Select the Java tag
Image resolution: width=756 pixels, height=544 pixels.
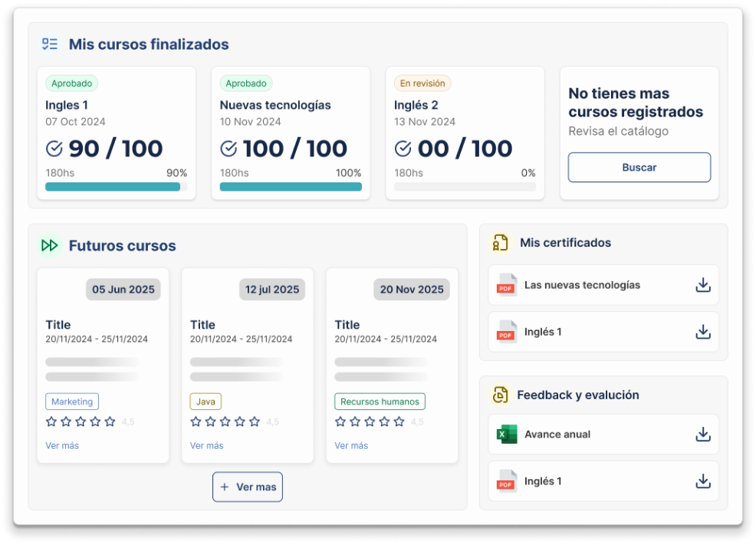[x=205, y=401]
